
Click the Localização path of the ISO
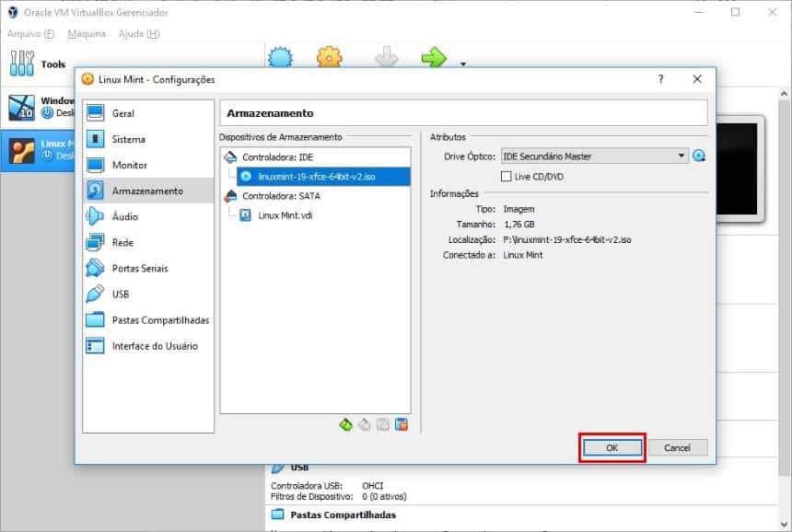coord(567,239)
